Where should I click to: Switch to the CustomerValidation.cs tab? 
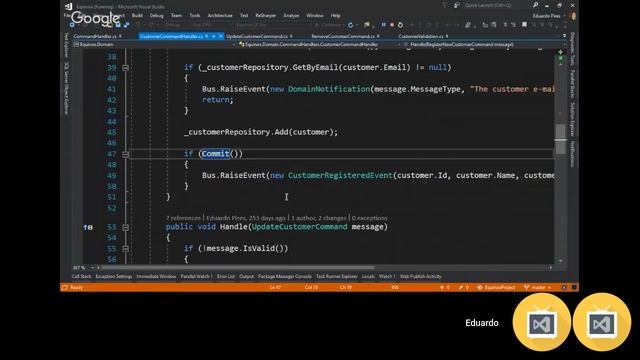(421, 36)
